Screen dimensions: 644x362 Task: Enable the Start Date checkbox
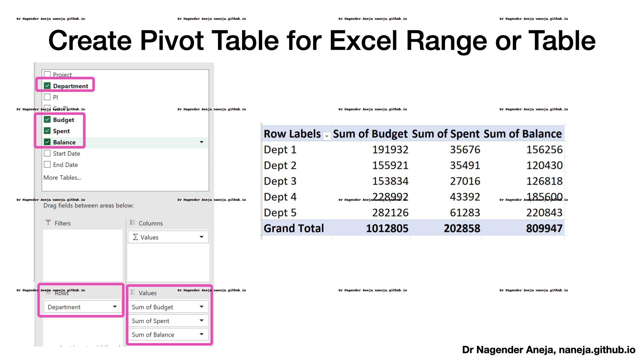[x=47, y=153]
